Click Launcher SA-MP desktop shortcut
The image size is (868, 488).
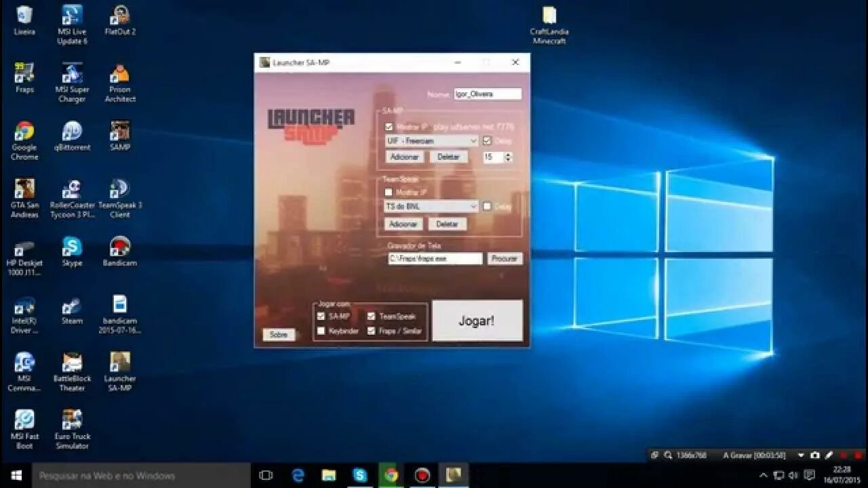pyautogui.click(x=120, y=372)
